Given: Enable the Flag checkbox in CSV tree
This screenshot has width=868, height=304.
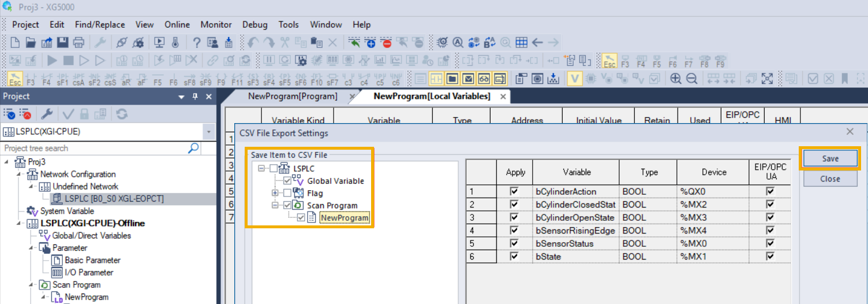Looking at the screenshot, I should pos(287,193).
